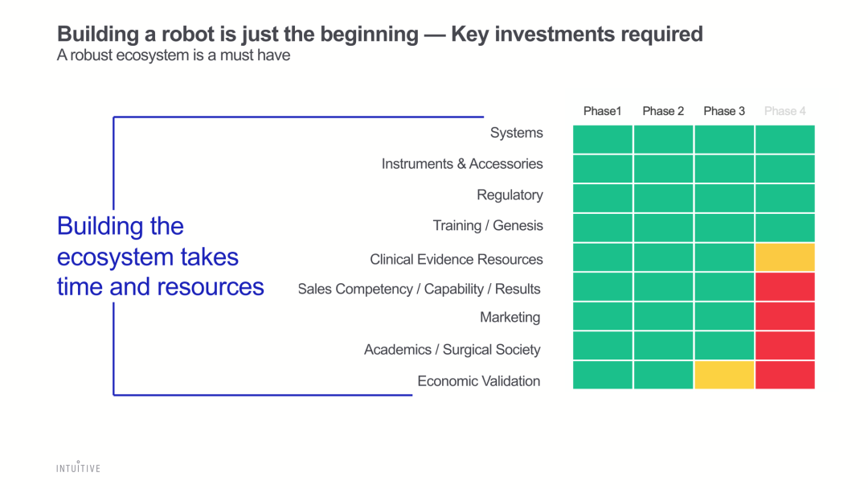Click the Systems row label
This screenshot has width=868, height=489.
[517, 133]
